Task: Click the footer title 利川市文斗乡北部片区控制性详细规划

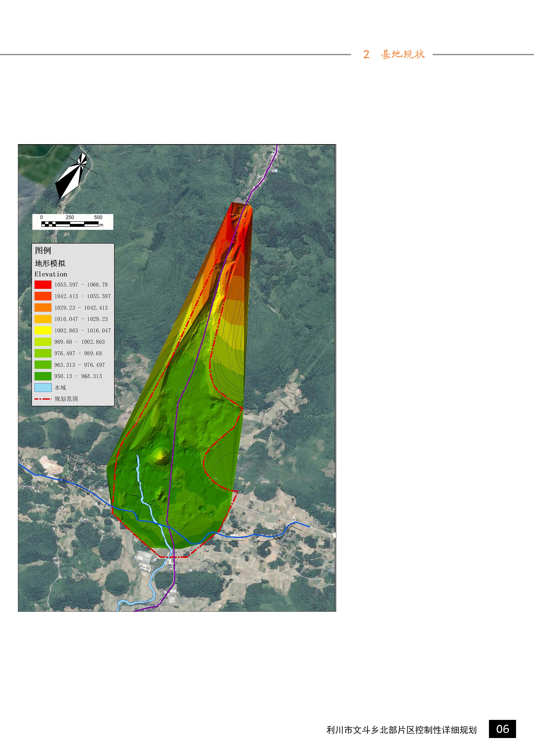Action: [401, 730]
